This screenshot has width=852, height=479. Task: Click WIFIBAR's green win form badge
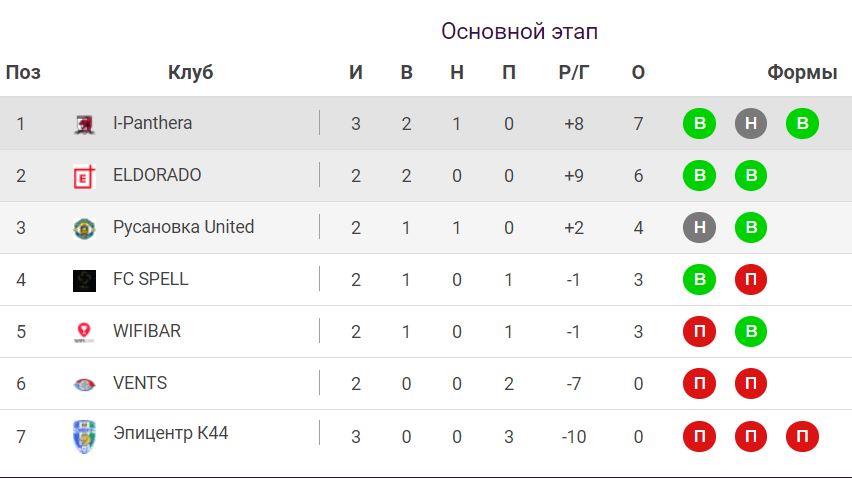(x=750, y=332)
